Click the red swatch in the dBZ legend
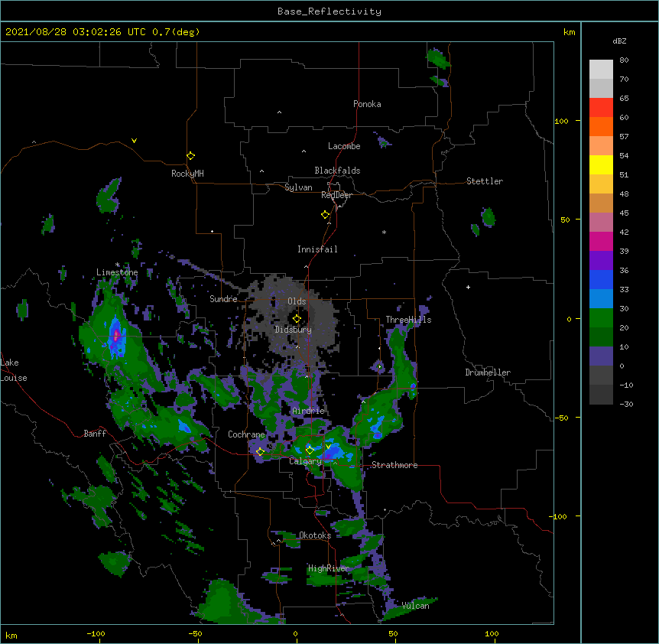 (601, 108)
